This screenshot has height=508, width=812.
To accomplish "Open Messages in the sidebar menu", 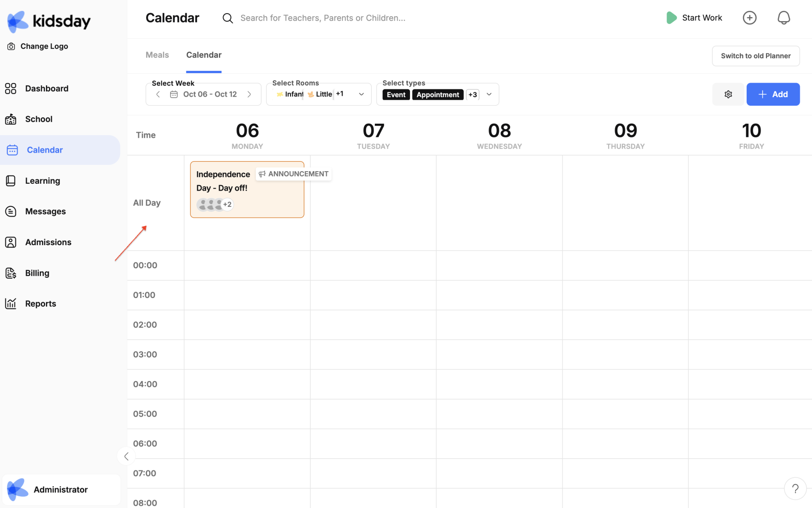I will pyautogui.click(x=45, y=211).
